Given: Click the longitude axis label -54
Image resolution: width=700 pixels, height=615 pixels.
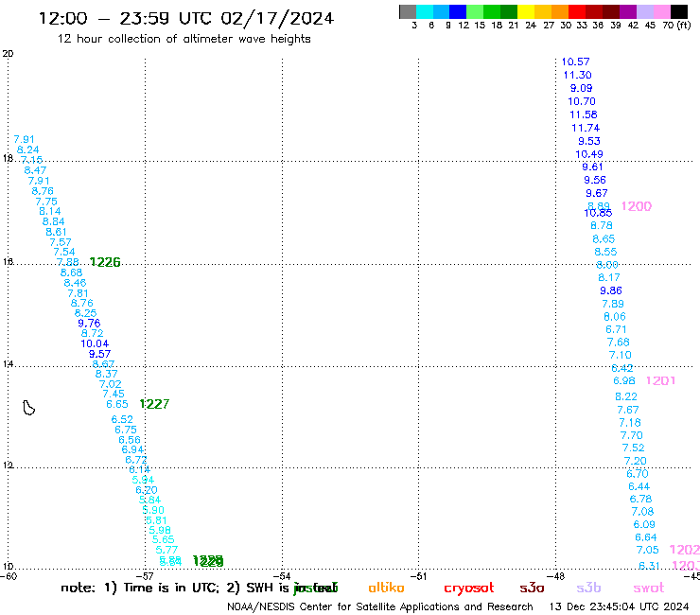Looking at the screenshot, I should point(282,576).
